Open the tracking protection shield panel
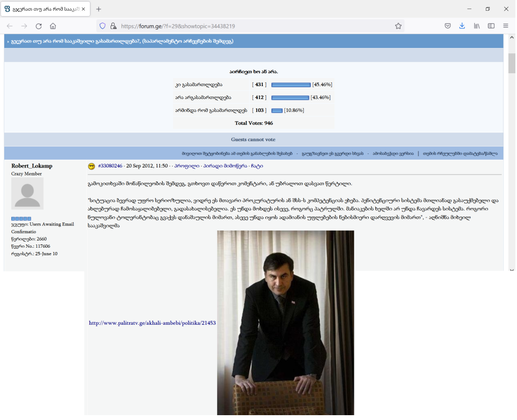This screenshot has height=420, width=517. click(x=102, y=26)
